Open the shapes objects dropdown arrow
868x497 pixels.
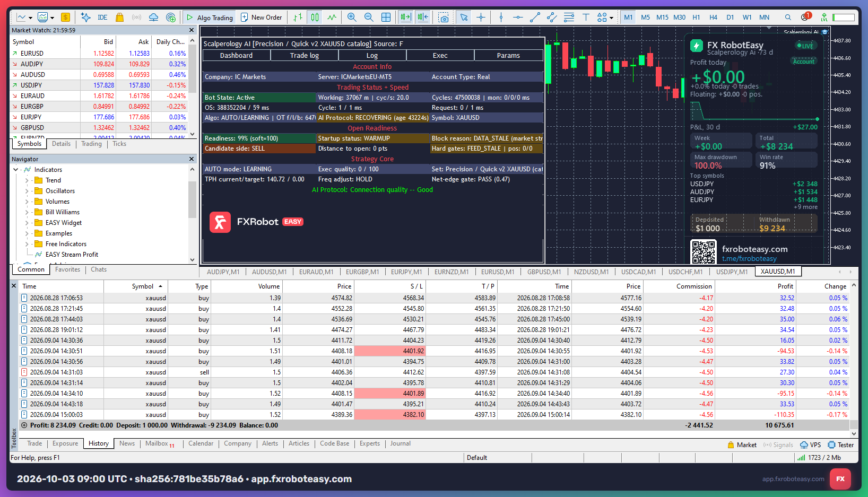tap(612, 18)
